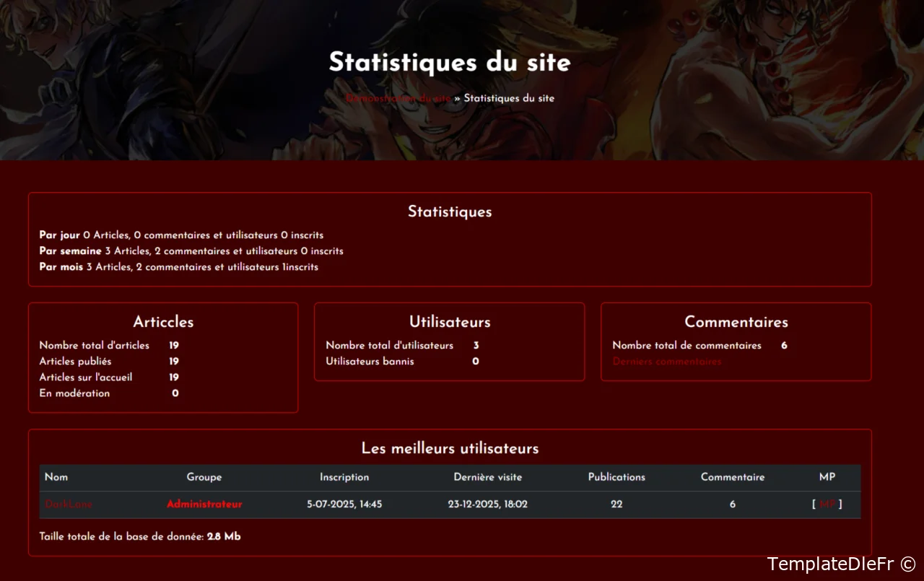
Task: Click the red Administrateur group label
Action: [204, 504]
